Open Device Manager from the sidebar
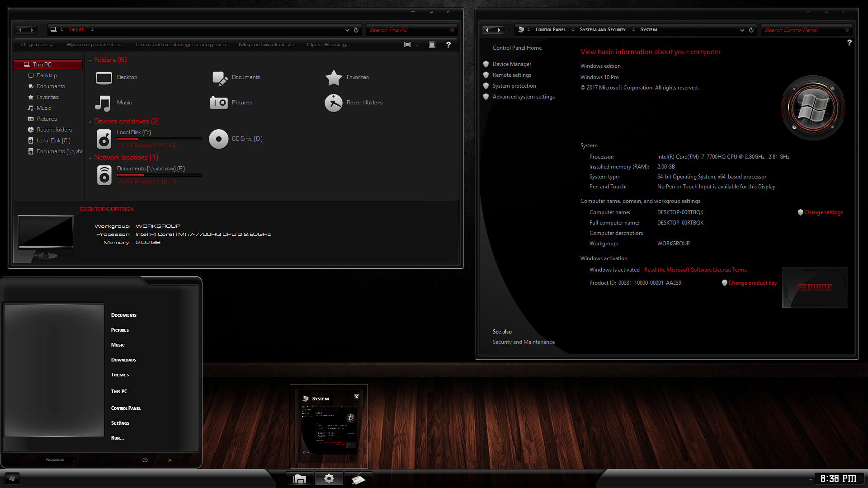Screen dimensions: 868x488 pos(512,64)
